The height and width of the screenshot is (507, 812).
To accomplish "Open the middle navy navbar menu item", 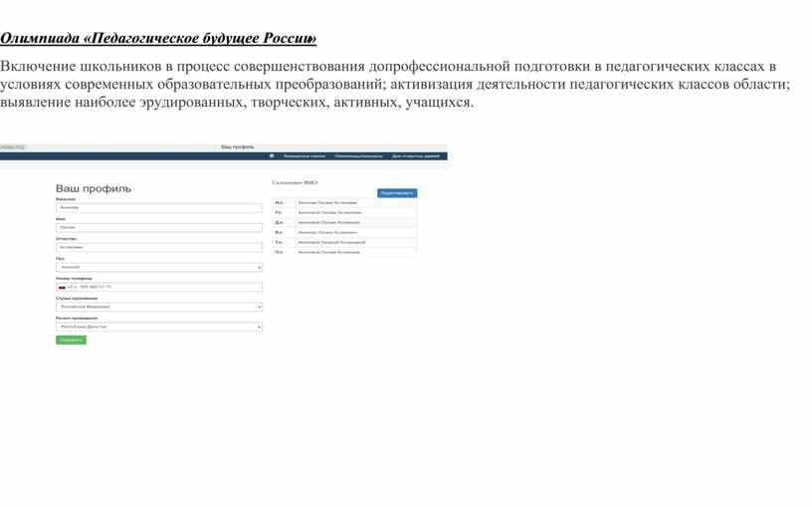I will 358,156.
